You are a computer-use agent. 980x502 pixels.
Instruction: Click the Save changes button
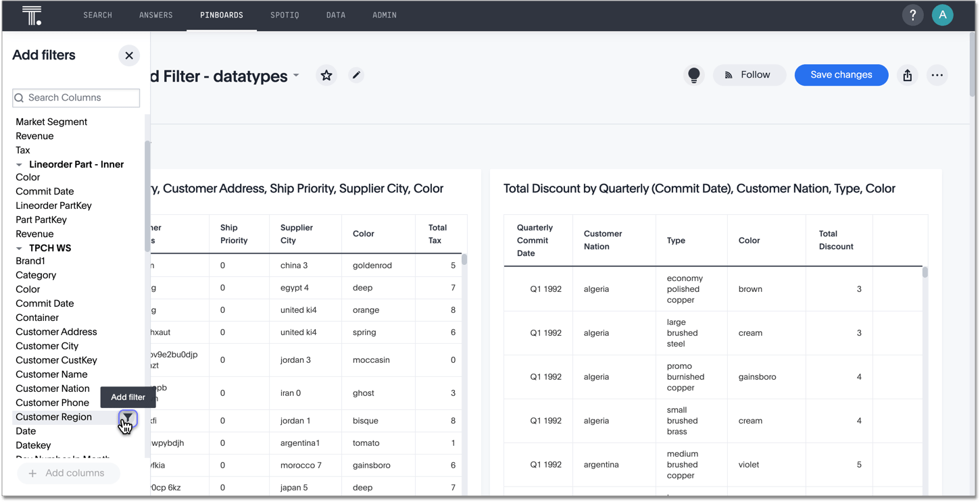841,75
